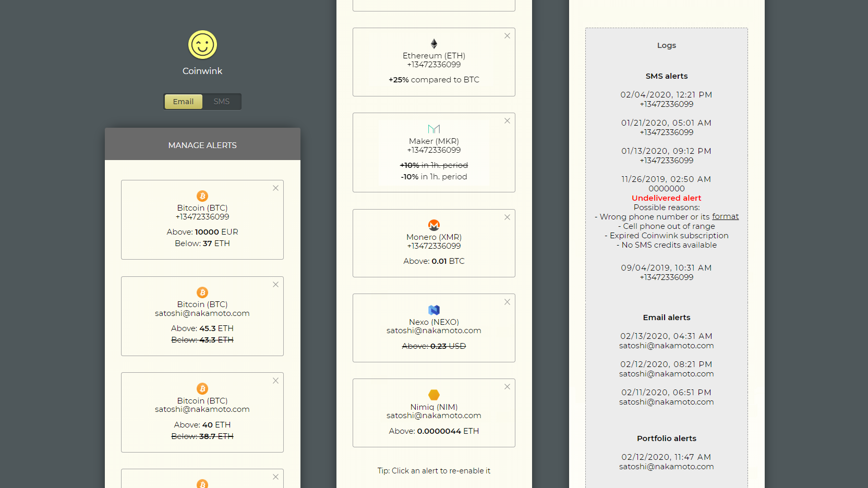Click the Nexo coin icon
The width and height of the screenshot is (868, 488).
434,310
